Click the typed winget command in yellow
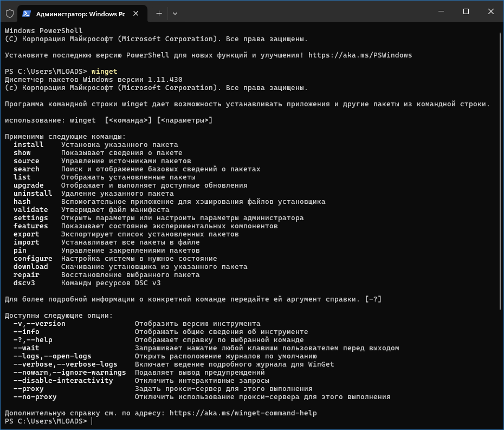Viewport: 504px width, 430px height. [104, 71]
